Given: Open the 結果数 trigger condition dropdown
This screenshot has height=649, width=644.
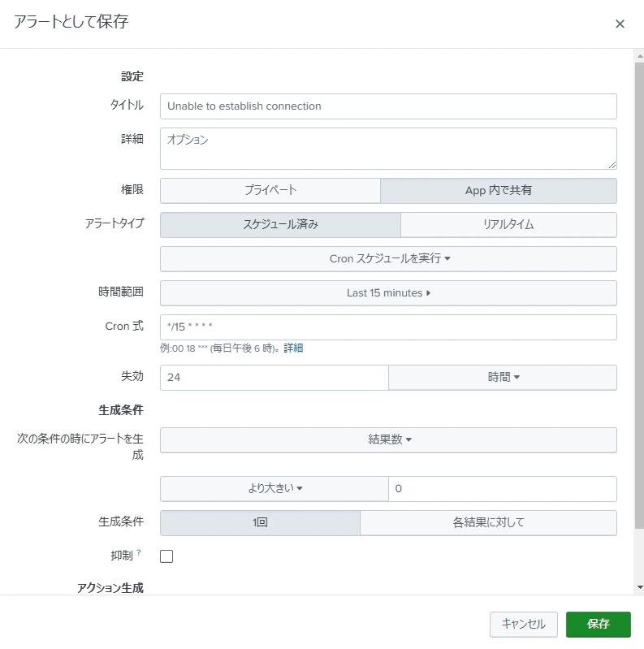Looking at the screenshot, I should click(388, 440).
